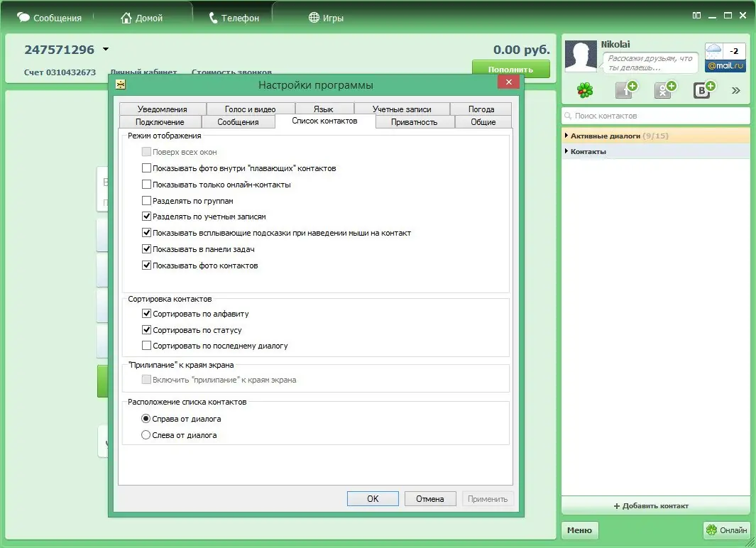Check Сортировать по последнему диалогу
The width and height of the screenshot is (756, 548).
(146, 346)
